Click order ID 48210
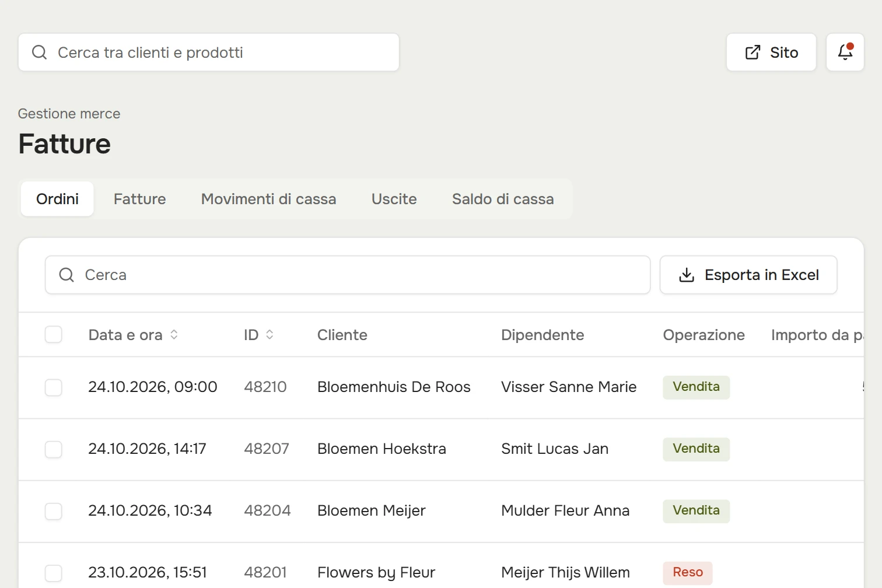Screen dimensions: 882x588 click(265, 387)
